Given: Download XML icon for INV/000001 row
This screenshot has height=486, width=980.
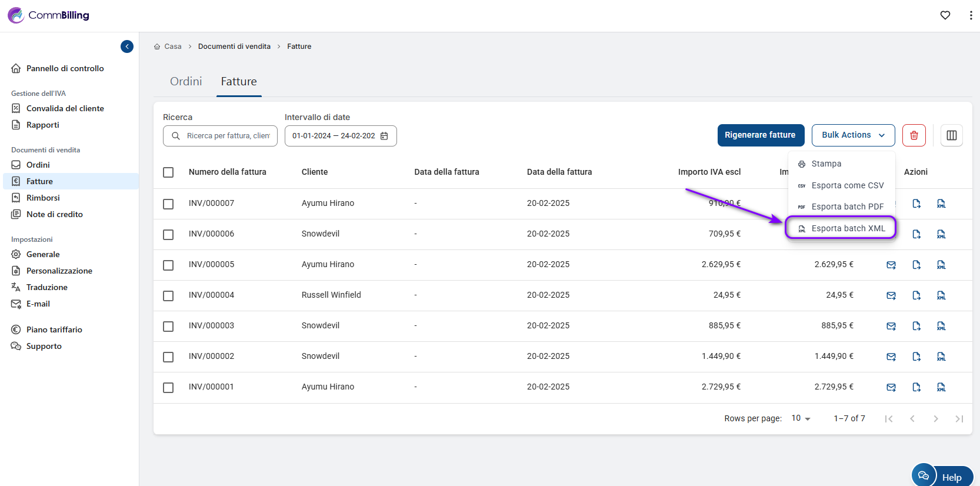Looking at the screenshot, I should click(x=941, y=387).
